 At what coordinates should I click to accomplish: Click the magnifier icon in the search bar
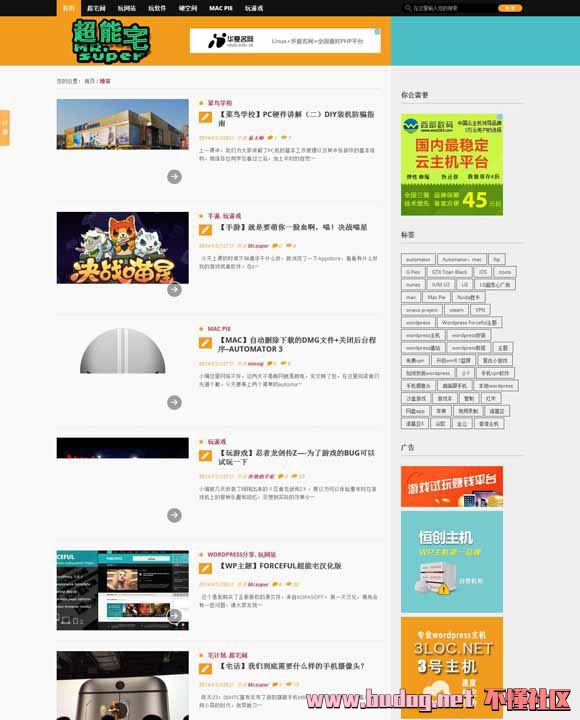[408, 8]
